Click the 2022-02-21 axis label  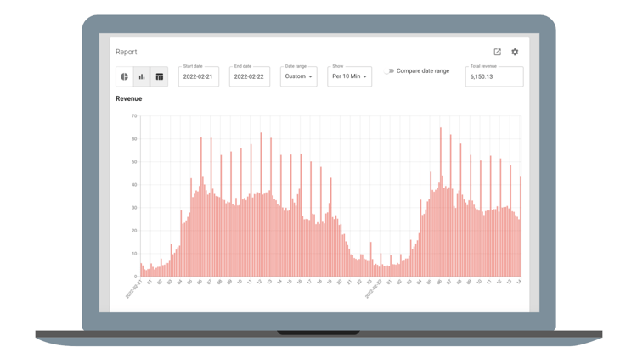pos(133,289)
